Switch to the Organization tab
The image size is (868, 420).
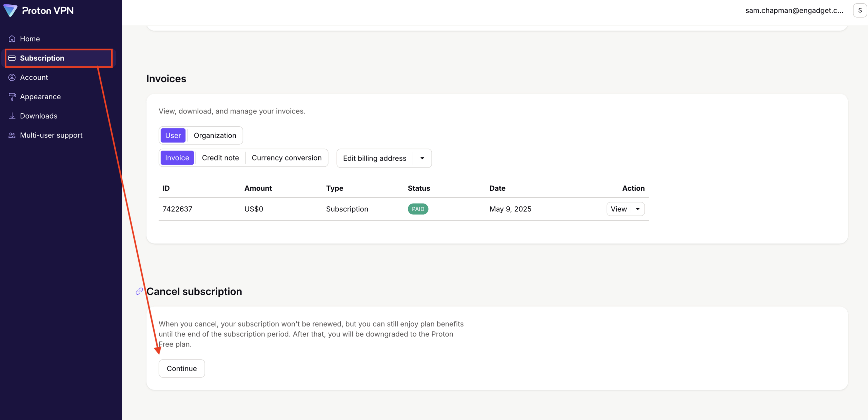coord(215,135)
